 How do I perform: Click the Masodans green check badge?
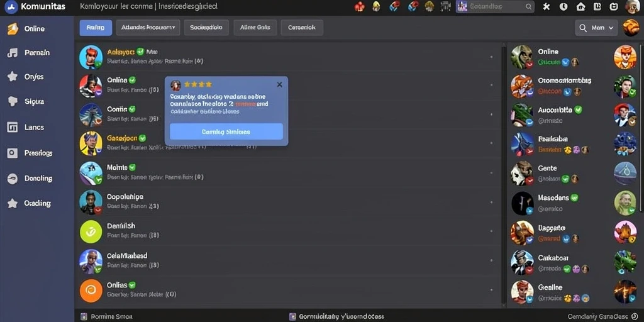click(575, 197)
